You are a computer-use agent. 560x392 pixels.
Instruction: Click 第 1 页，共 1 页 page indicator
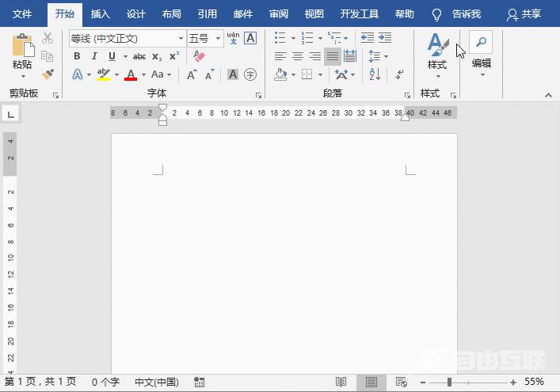point(40,382)
